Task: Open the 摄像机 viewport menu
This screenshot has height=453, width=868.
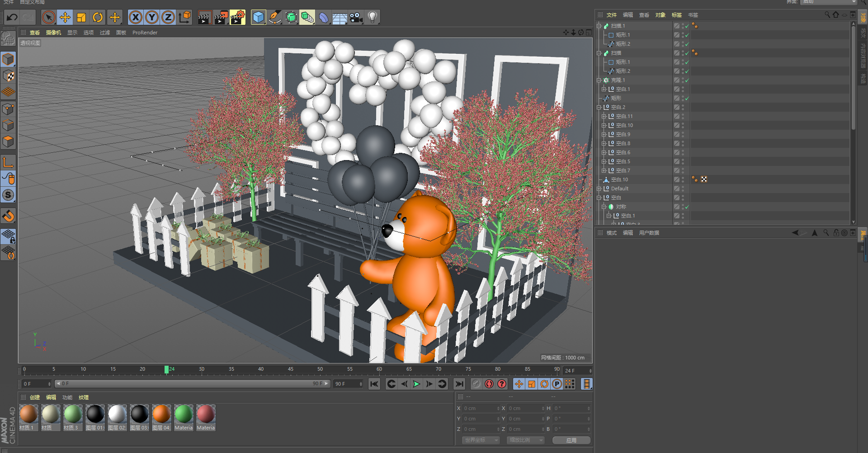Action: pyautogui.click(x=53, y=33)
